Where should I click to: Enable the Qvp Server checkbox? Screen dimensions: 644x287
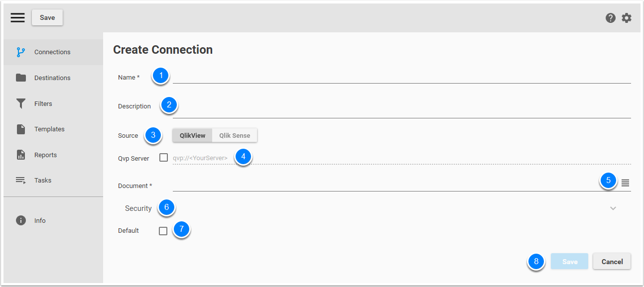(x=163, y=156)
